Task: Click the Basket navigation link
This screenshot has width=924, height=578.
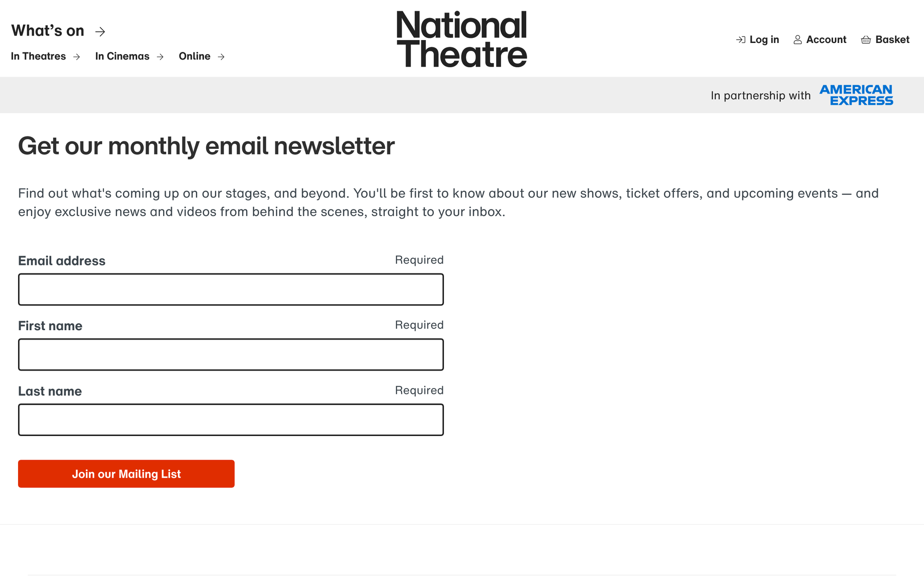Action: [886, 39]
